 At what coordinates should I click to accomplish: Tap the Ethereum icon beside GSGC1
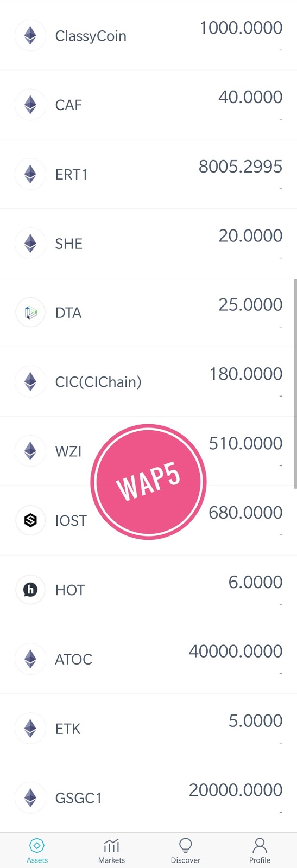pos(30,797)
